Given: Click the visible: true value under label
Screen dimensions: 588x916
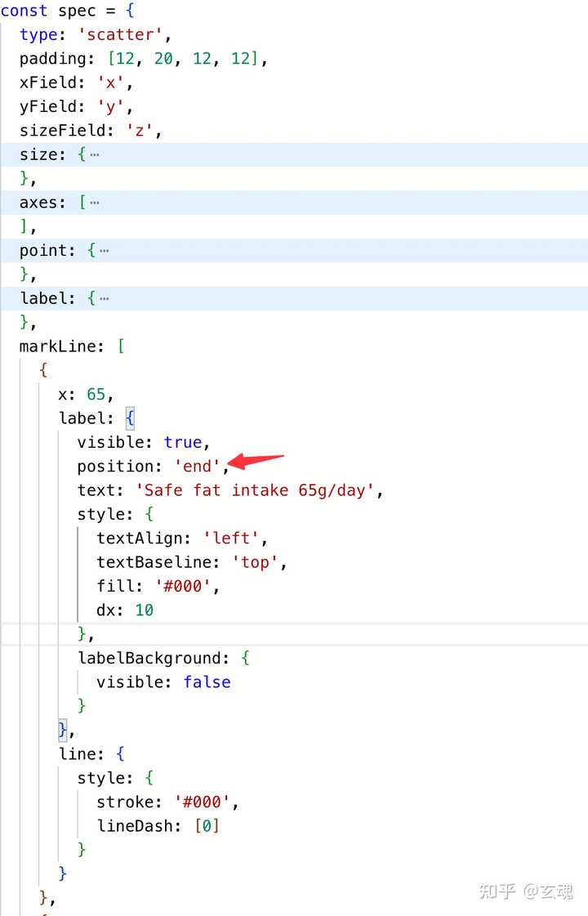Looking at the screenshot, I should click(183, 442).
